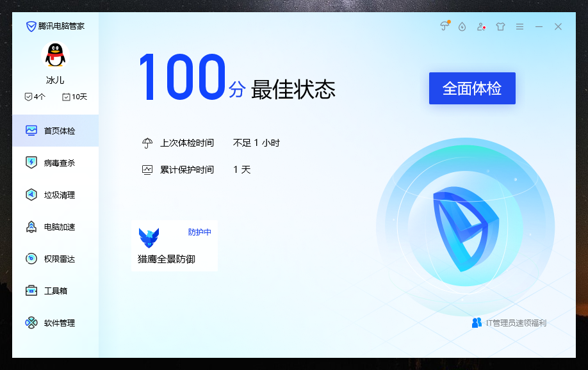Image resolution: width=588 pixels, height=370 pixels.
Task: Click the 腾讯电脑管家 title text
Action: [x=61, y=26]
